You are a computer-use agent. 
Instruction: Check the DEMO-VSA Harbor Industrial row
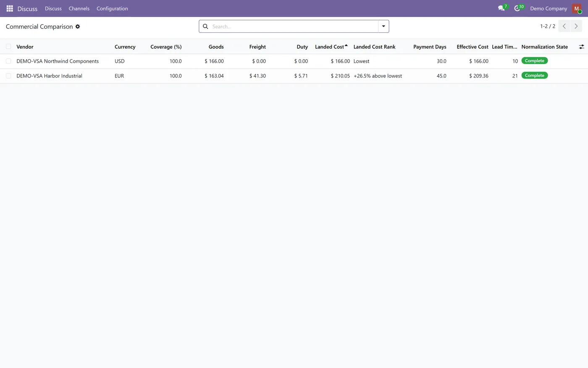tap(8, 76)
